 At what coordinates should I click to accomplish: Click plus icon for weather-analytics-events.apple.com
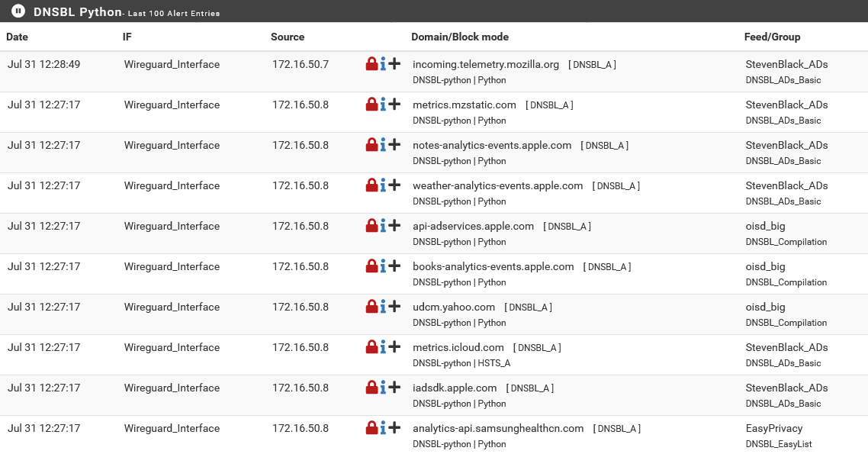394,185
